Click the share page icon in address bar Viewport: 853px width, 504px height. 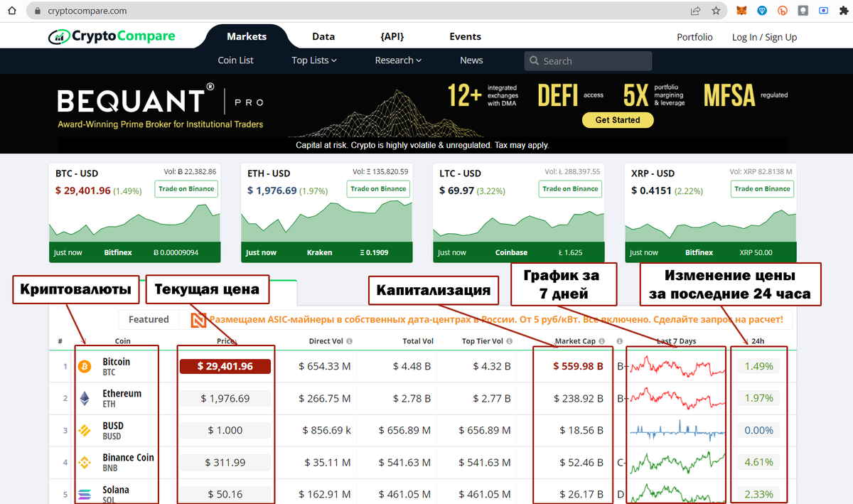tap(695, 11)
